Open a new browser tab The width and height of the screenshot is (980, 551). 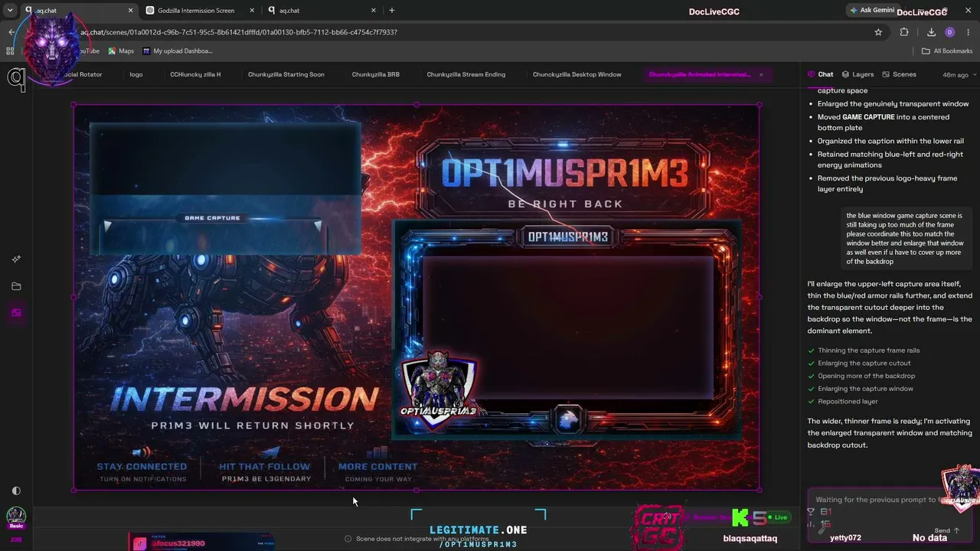tap(392, 11)
